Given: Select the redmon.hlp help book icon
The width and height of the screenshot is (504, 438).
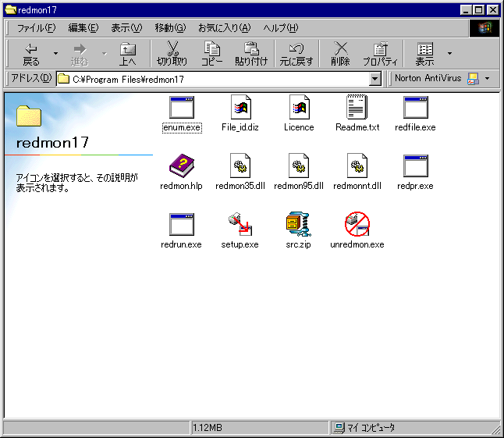Looking at the screenshot, I should click(182, 166).
